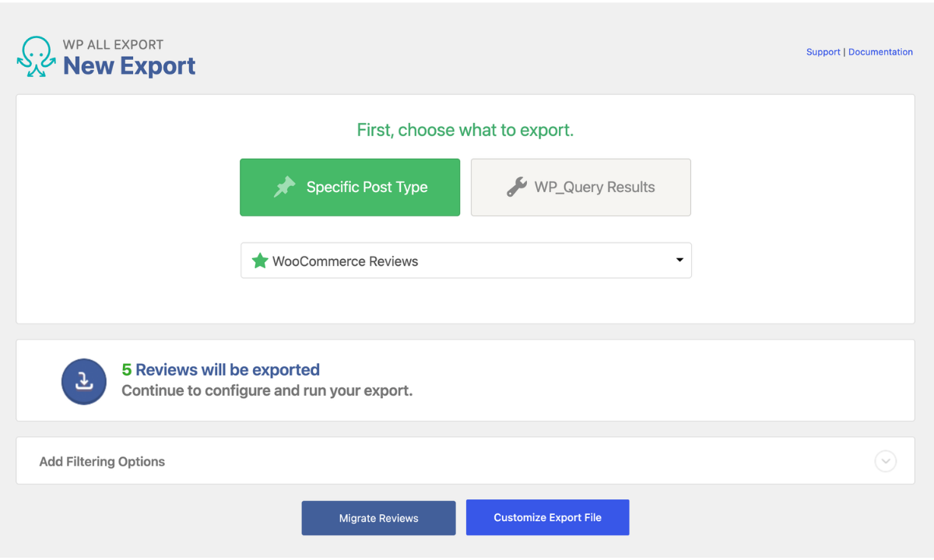Click the blue export download circle icon
The width and height of the screenshot is (934, 560).
(84, 381)
